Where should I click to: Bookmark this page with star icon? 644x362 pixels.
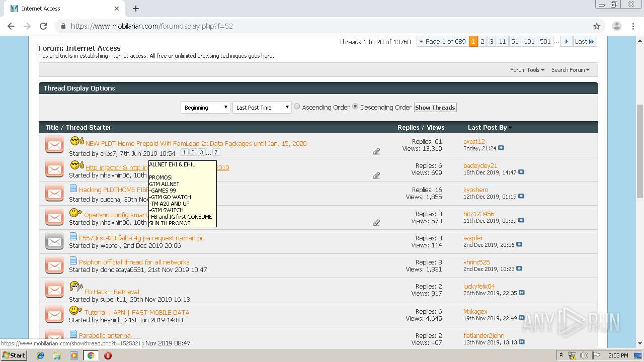pos(597,26)
